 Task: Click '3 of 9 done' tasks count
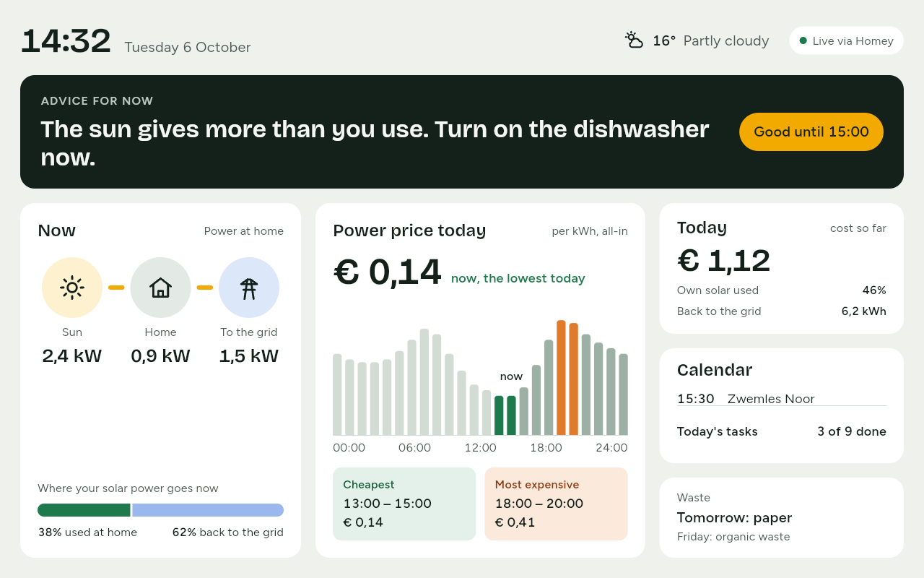852,431
